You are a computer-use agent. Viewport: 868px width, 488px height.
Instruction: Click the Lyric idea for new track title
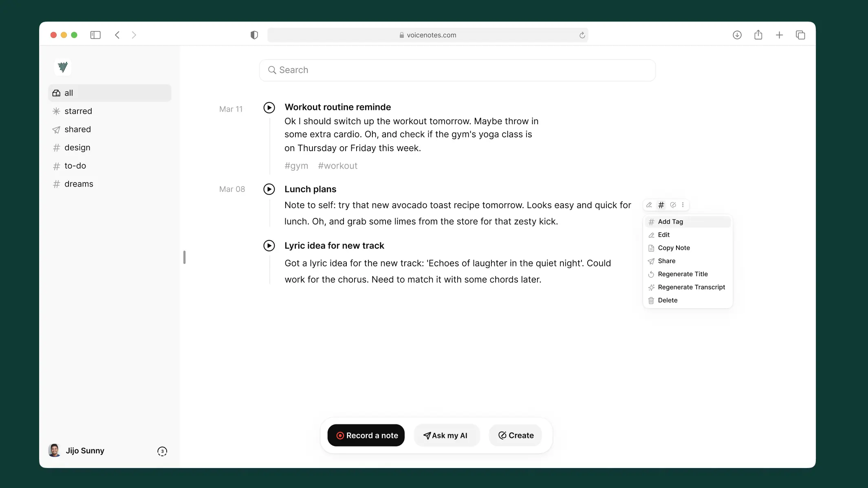(x=335, y=246)
